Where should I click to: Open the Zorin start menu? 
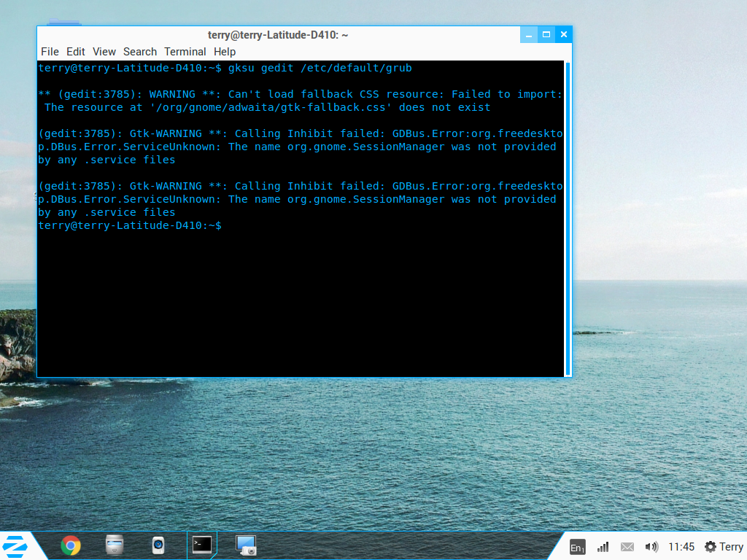15,545
